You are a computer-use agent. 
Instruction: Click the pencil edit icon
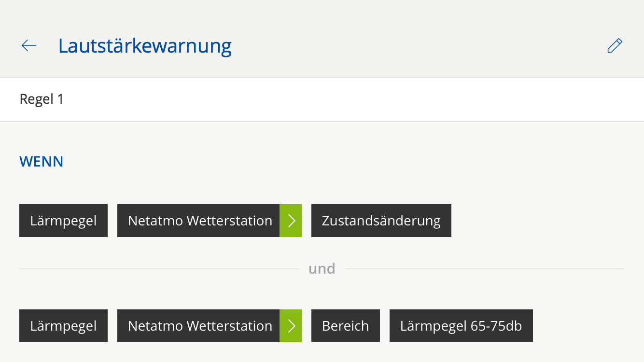(615, 45)
